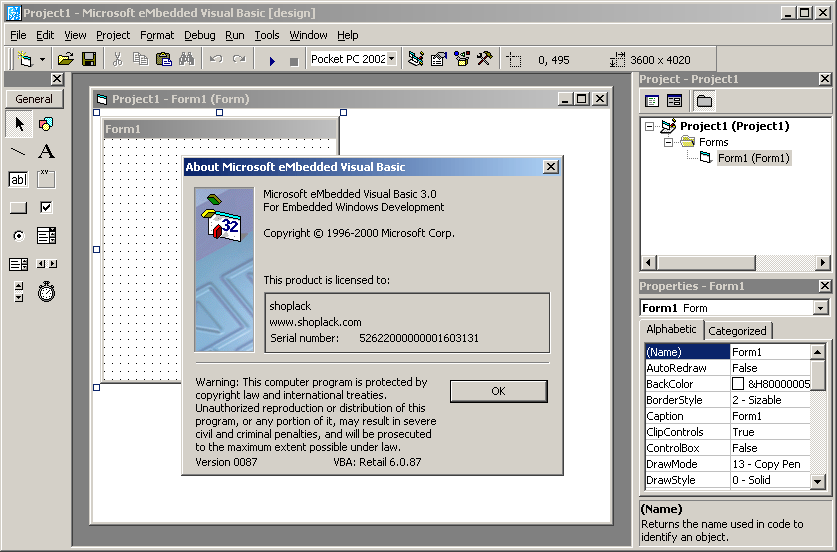Select the Shape tool in toolbox
Image resolution: width=837 pixels, height=552 pixels.
46,124
